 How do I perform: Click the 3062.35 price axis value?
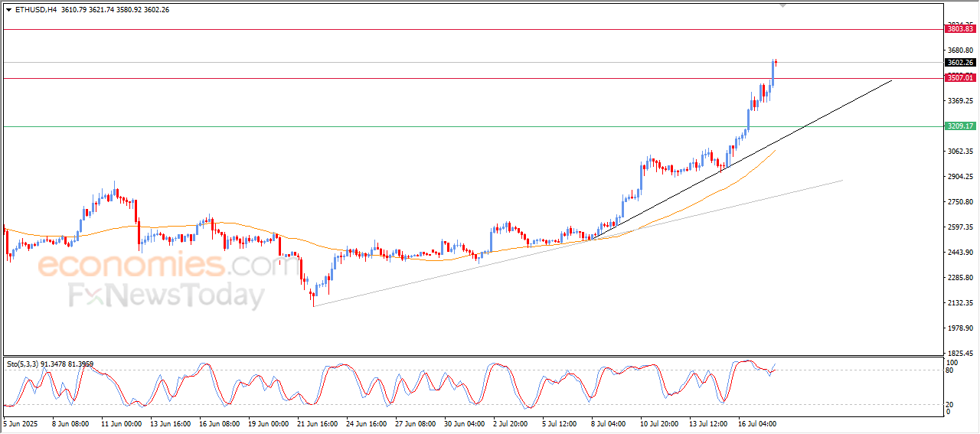pyautogui.click(x=959, y=151)
